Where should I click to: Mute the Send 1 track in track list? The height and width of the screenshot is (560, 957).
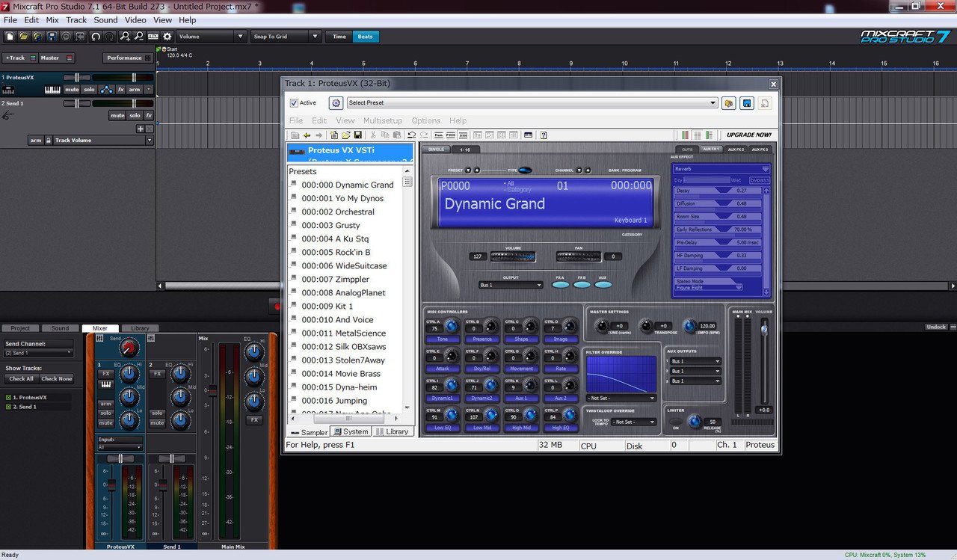[117, 116]
